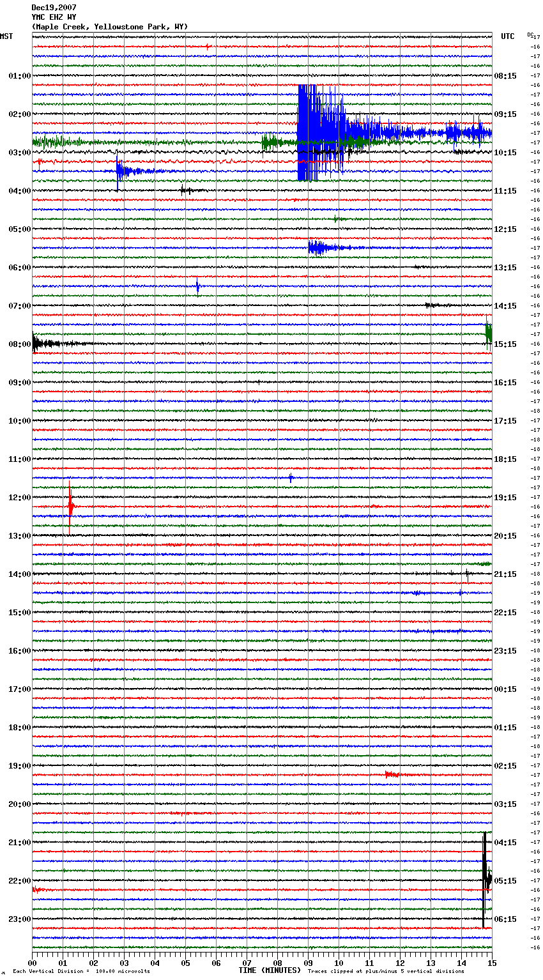Select the 07:00 MST hour label
543x980 pixels.
pos(20,306)
